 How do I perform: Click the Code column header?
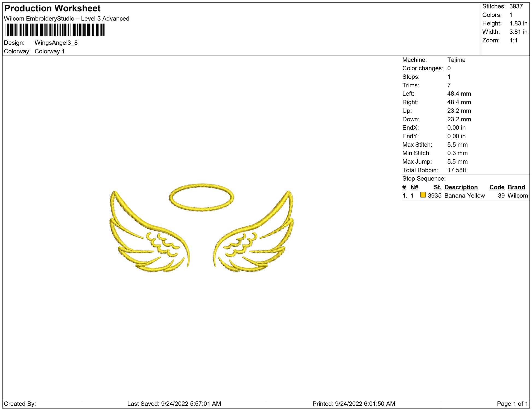click(x=497, y=187)
